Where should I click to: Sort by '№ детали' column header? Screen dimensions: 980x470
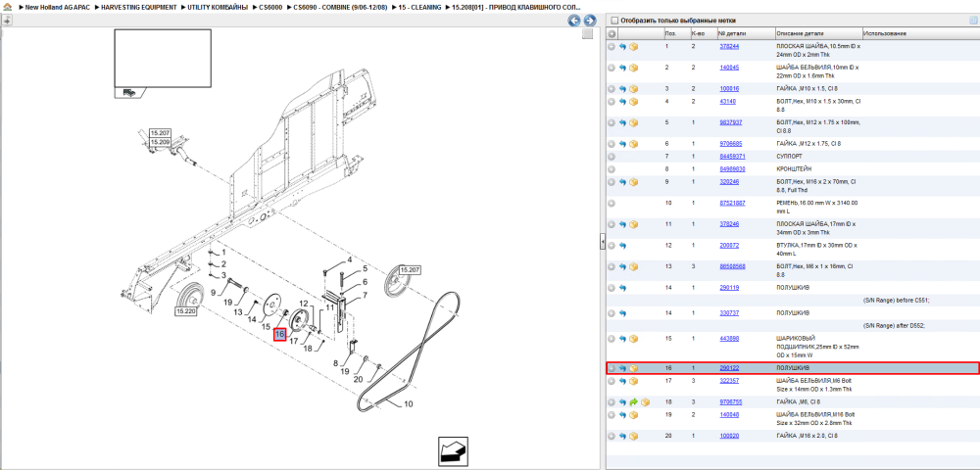pos(745,33)
